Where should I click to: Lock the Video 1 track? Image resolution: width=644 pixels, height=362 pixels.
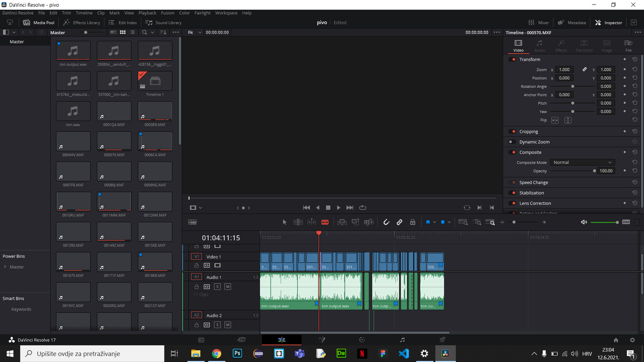(196, 265)
